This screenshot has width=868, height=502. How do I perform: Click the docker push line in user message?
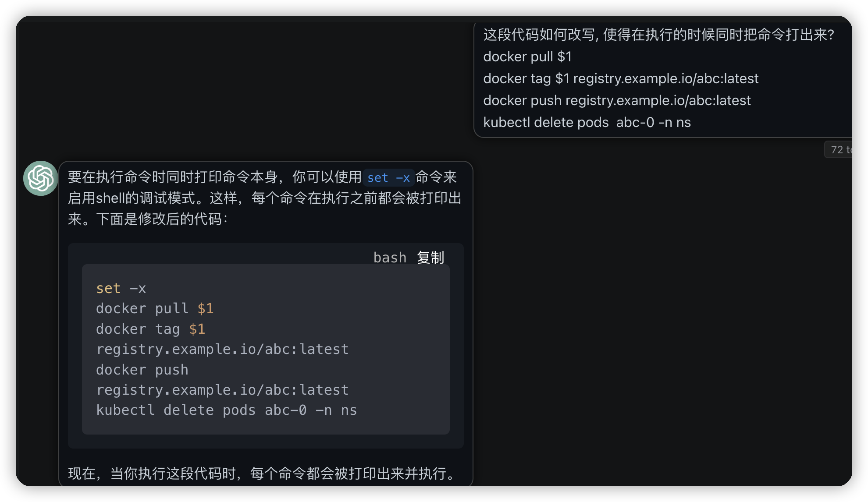[x=617, y=100]
